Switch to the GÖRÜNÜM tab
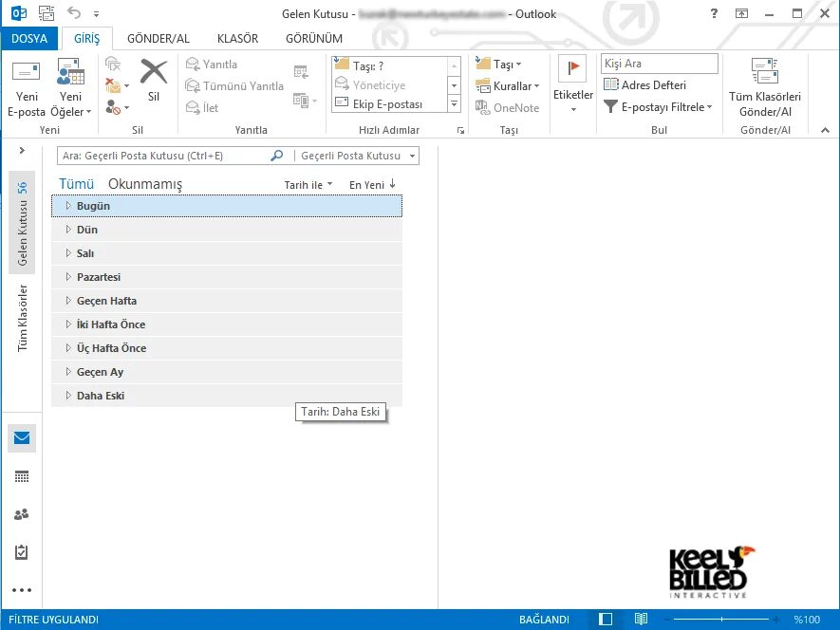Viewport: 840px width, 630px height. [314, 39]
